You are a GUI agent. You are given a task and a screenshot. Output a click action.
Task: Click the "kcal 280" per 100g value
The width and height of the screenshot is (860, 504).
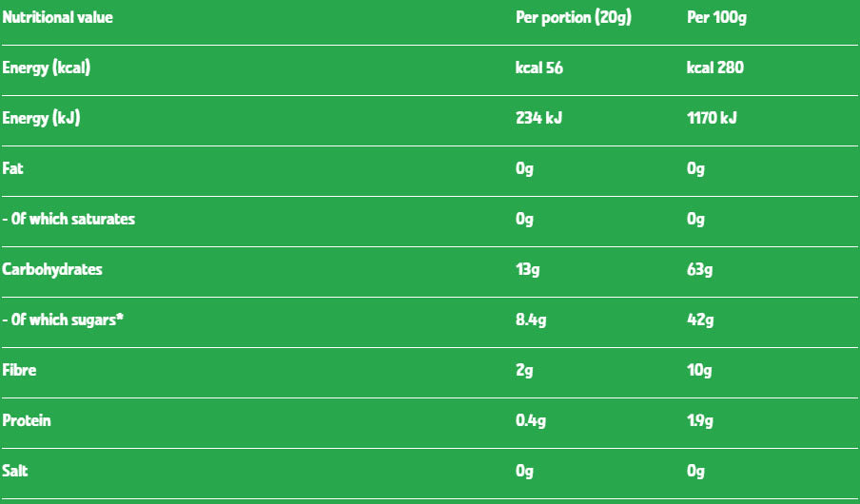[x=715, y=68]
